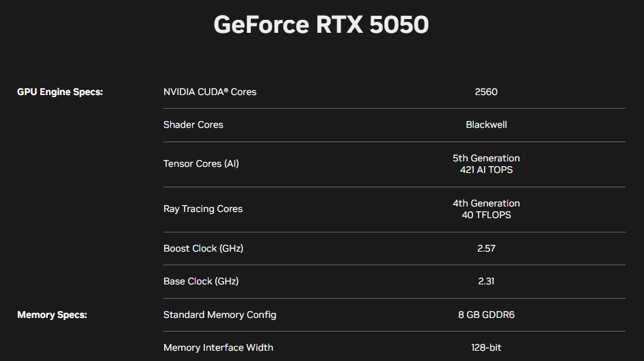
Task: Click the Base Clock (GHz) label
Action: 201,281
